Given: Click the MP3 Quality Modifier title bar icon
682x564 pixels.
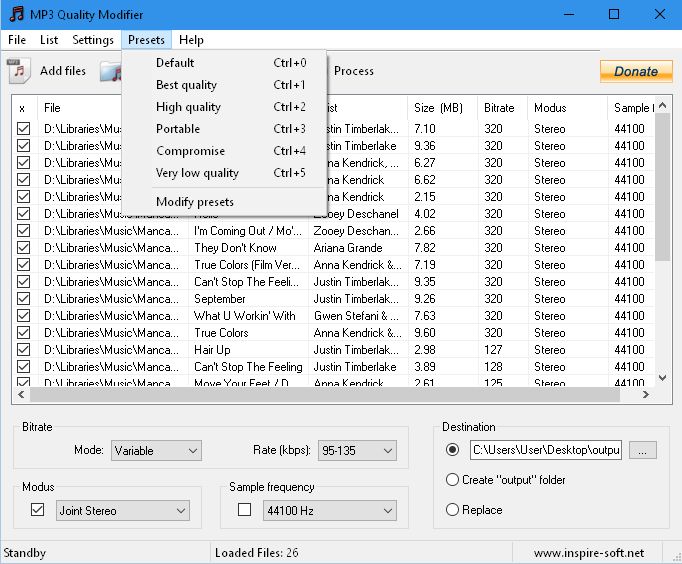Looking at the screenshot, I should click(16, 15).
